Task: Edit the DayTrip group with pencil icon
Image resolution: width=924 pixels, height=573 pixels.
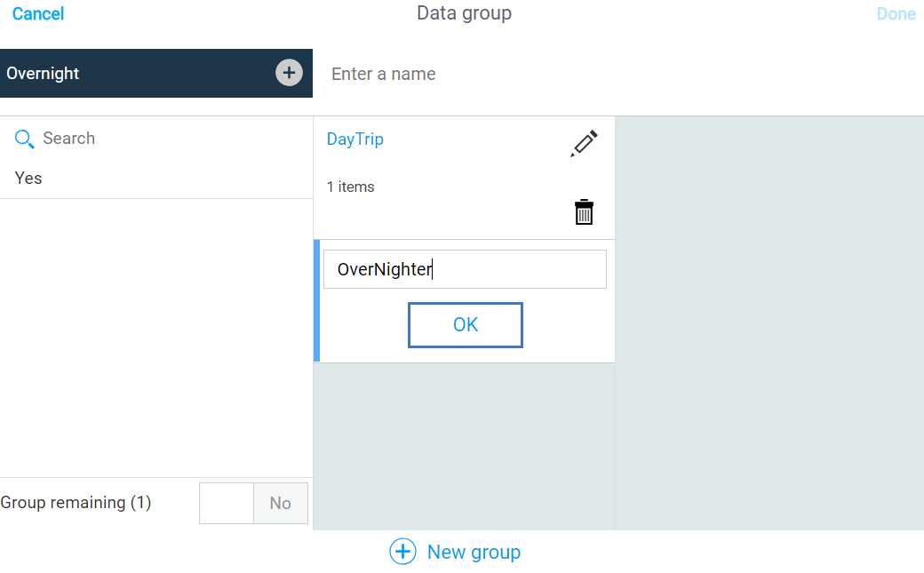Action: tap(584, 144)
